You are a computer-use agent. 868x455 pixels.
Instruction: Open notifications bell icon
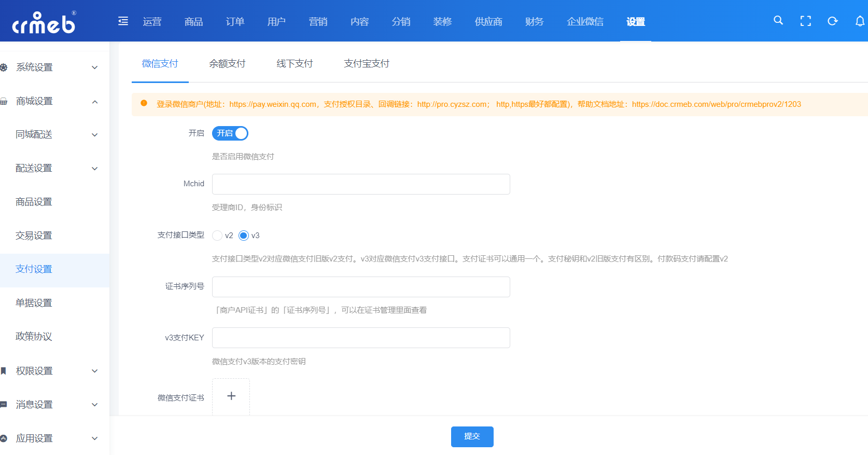860,21
